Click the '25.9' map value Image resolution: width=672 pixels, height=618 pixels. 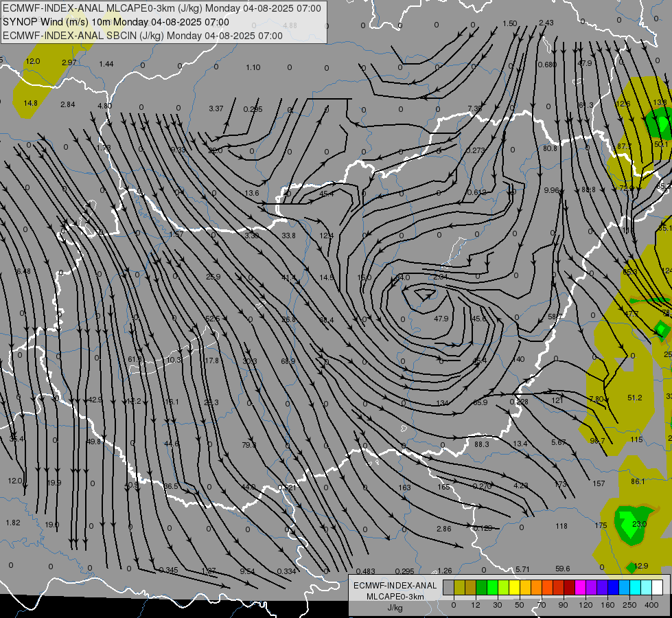click(x=213, y=277)
